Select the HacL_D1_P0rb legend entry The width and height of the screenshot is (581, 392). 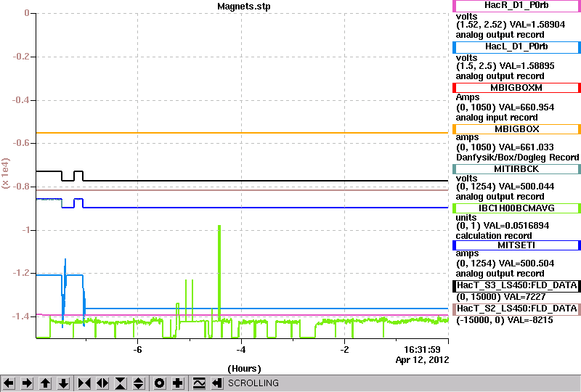(x=516, y=47)
